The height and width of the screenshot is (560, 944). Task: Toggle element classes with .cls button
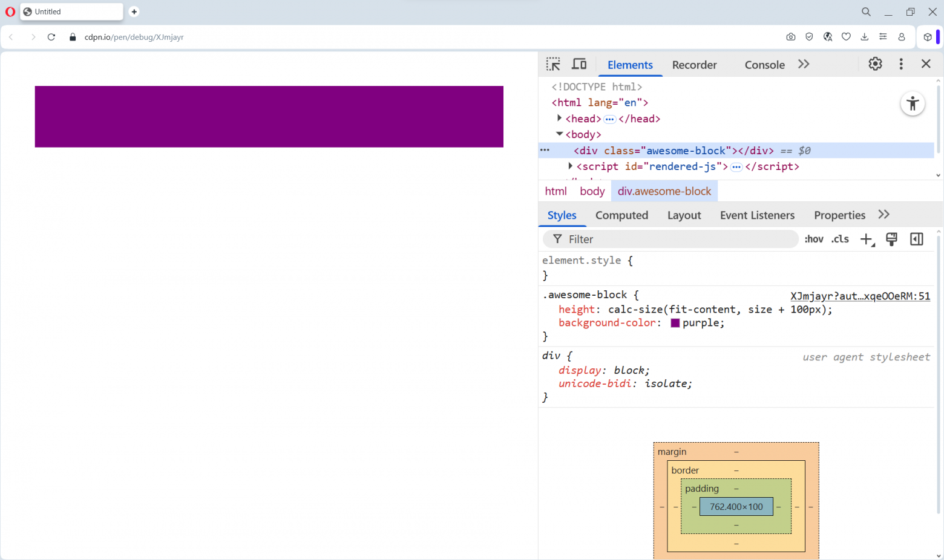[840, 239]
